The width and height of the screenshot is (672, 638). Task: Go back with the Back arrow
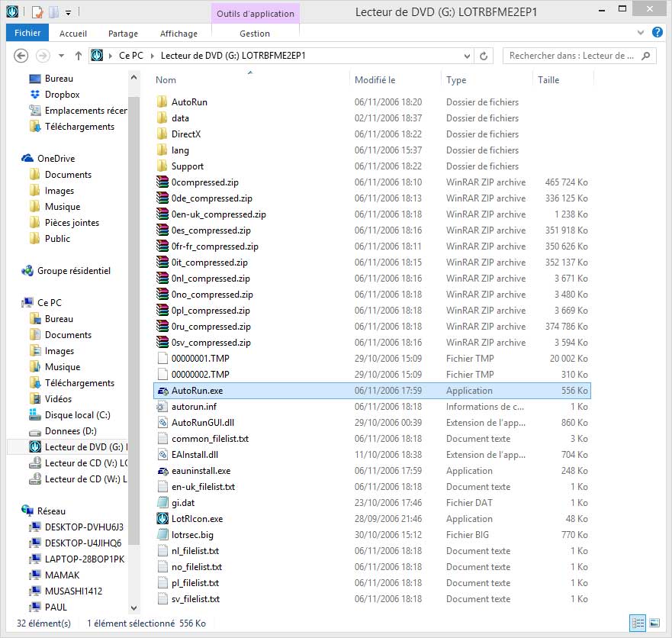click(x=21, y=56)
